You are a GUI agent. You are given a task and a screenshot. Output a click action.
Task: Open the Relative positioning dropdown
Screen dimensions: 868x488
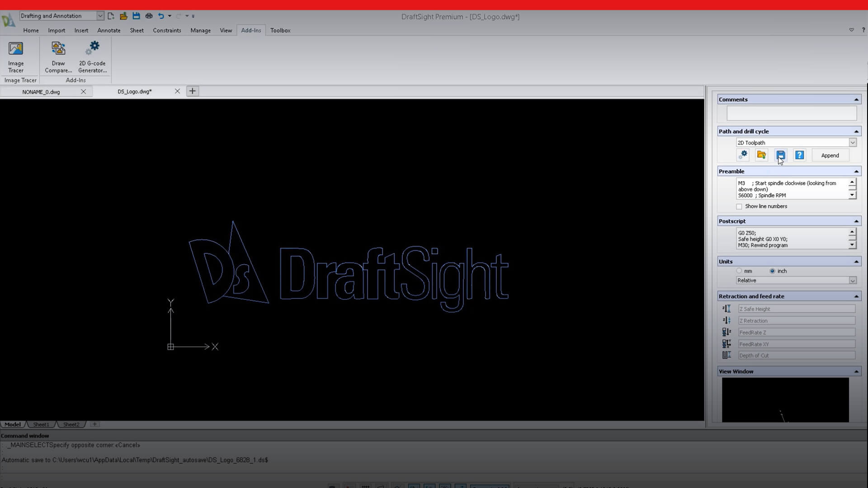tap(853, 281)
